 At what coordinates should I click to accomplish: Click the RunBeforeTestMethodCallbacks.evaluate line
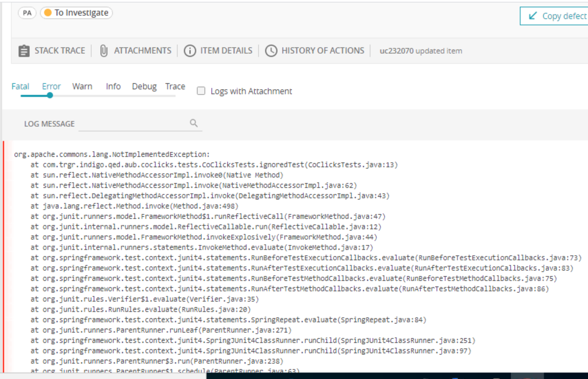click(x=294, y=278)
